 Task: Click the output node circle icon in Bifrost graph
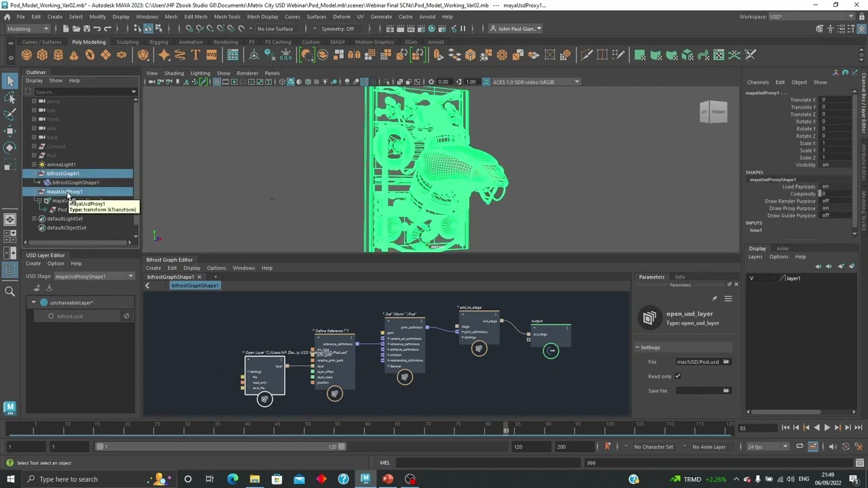tap(551, 350)
